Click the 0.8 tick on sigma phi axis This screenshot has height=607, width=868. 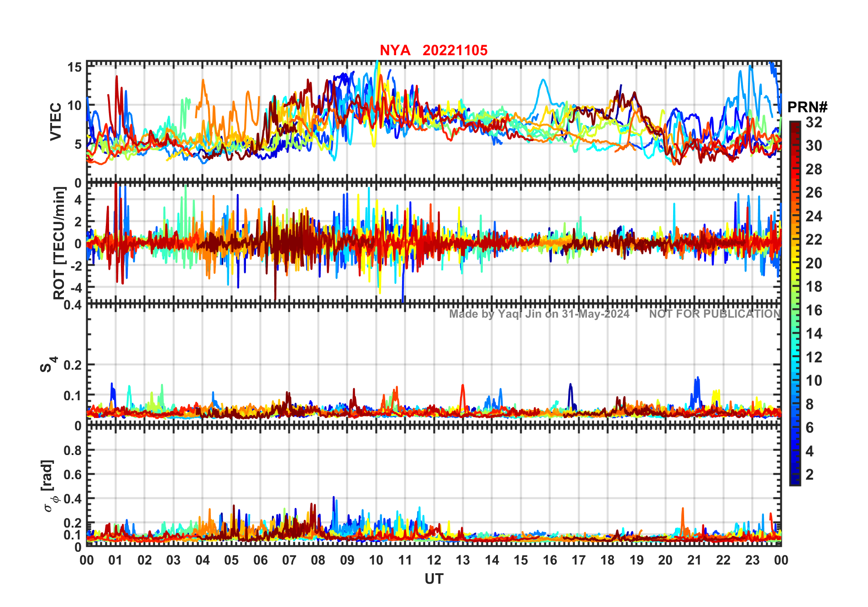tap(73, 450)
